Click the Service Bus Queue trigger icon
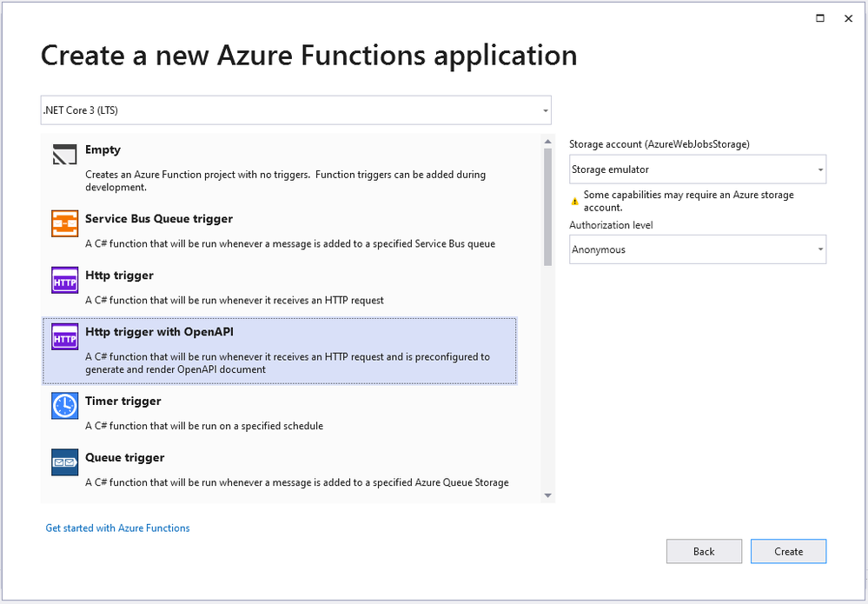Viewport: 868px width, 604px height. coord(65,223)
